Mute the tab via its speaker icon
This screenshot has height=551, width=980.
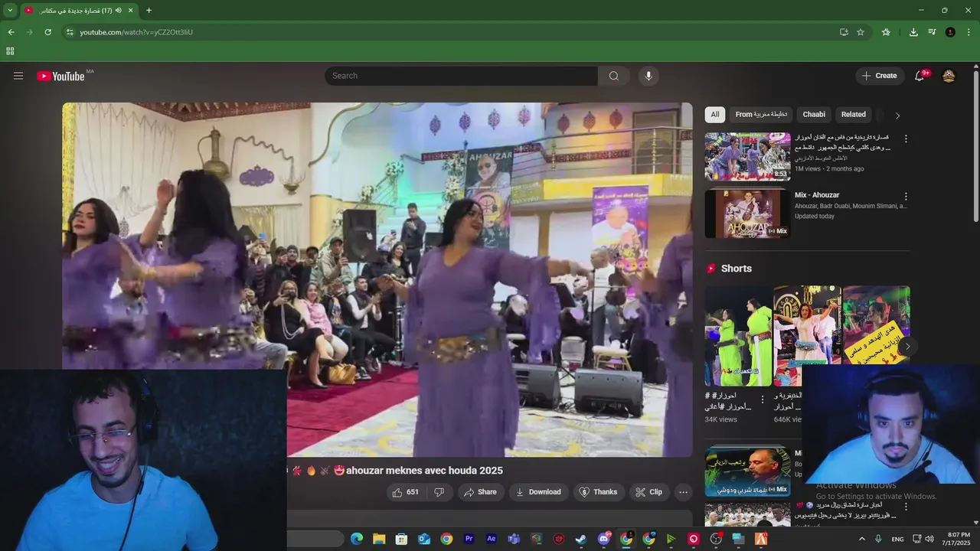119,11
